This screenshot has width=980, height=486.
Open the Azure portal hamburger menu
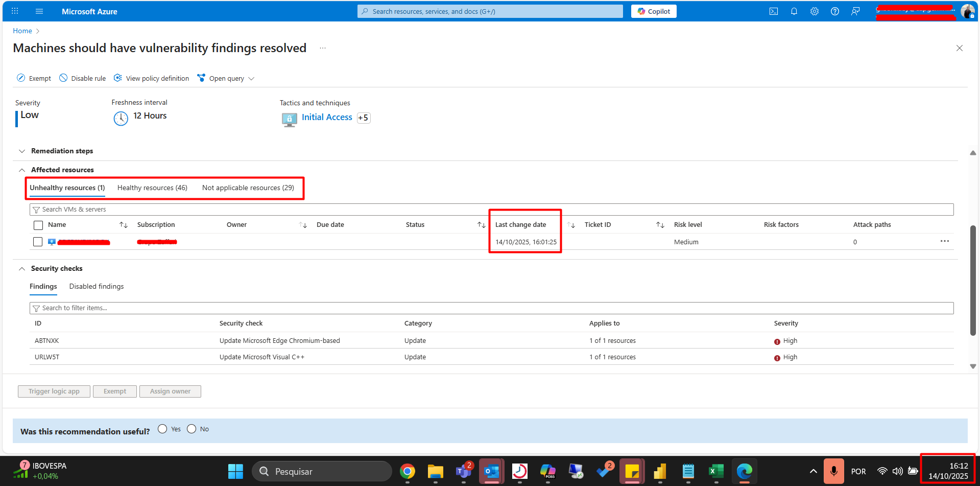click(x=39, y=11)
